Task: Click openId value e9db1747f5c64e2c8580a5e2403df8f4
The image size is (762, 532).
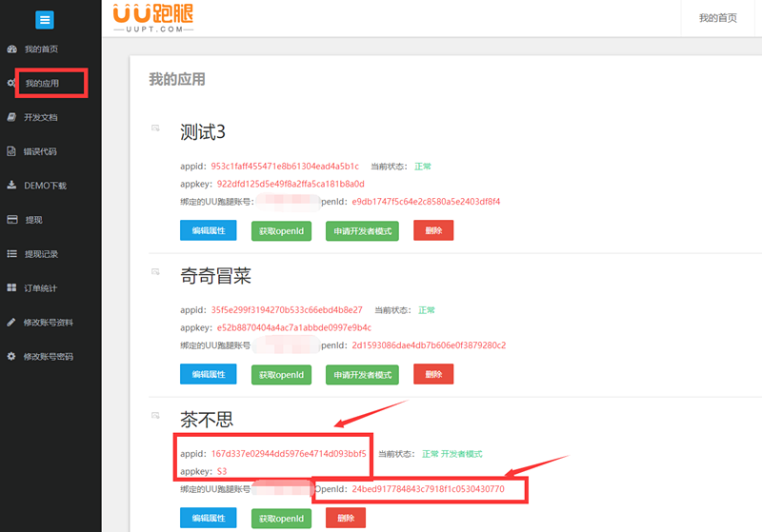Action: pyautogui.click(x=426, y=202)
